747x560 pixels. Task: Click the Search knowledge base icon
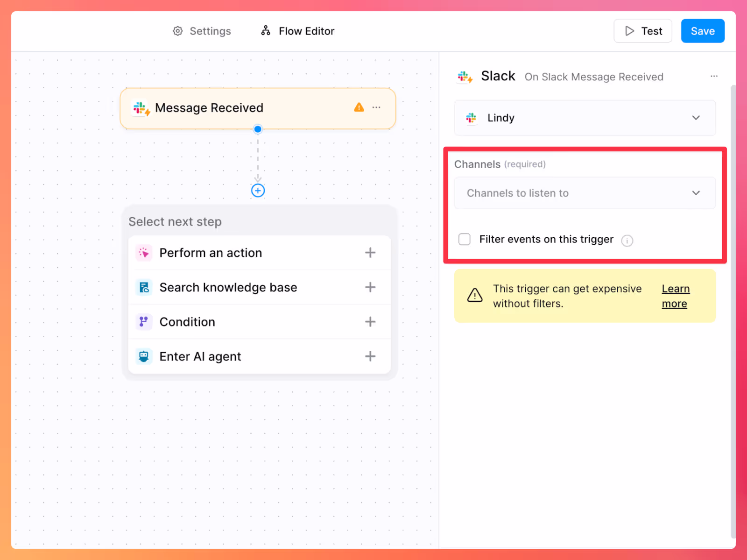144,287
